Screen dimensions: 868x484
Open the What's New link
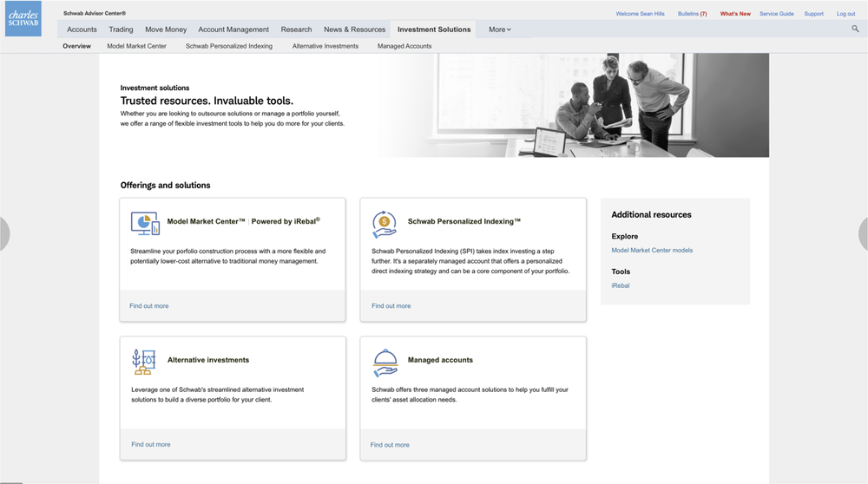click(x=735, y=14)
